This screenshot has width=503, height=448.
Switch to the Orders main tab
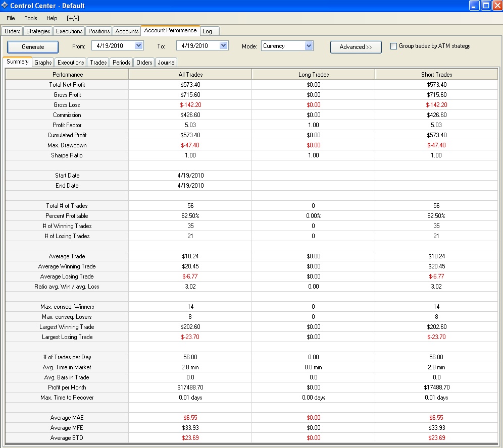tap(12, 31)
